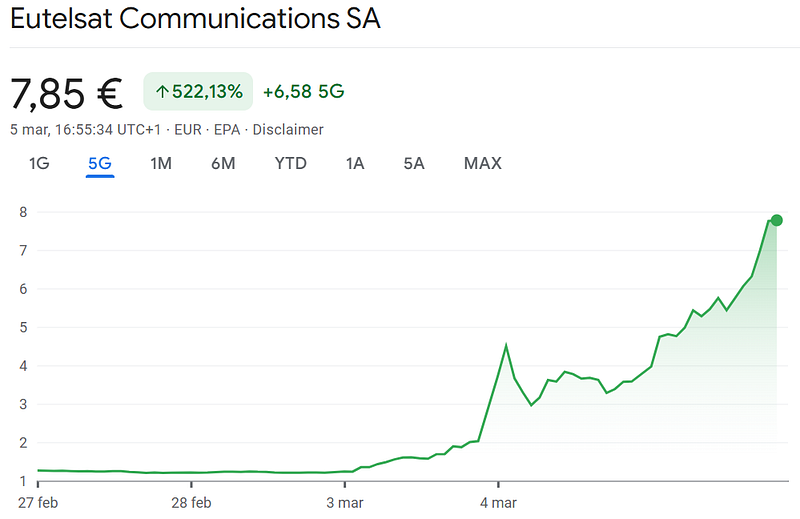The height and width of the screenshot is (519, 800).
Task: Click the 7,85 € price value
Action: 67,93
